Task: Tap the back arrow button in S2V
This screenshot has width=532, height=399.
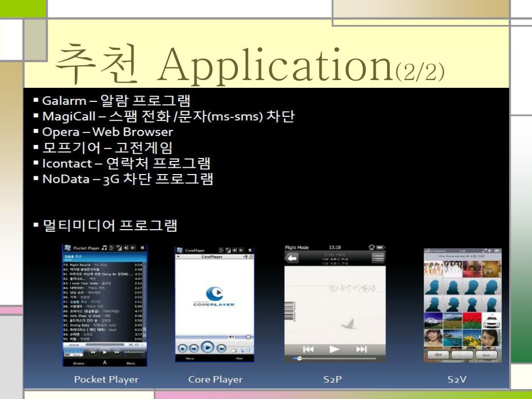Action: point(438,355)
